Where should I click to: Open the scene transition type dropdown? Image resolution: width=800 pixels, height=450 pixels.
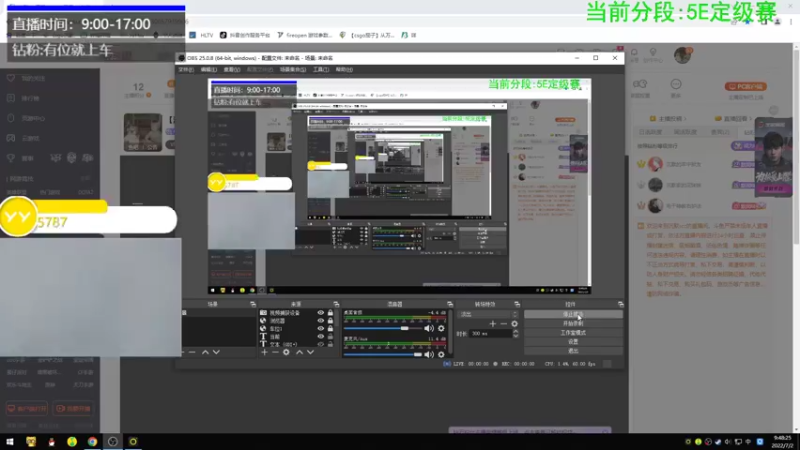click(x=488, y=314)
